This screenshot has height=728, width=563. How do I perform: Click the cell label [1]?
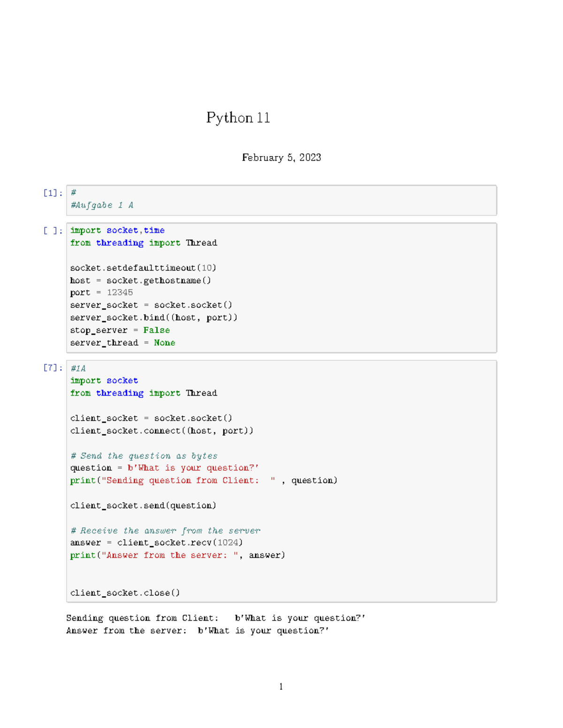(x=52, y=192)
